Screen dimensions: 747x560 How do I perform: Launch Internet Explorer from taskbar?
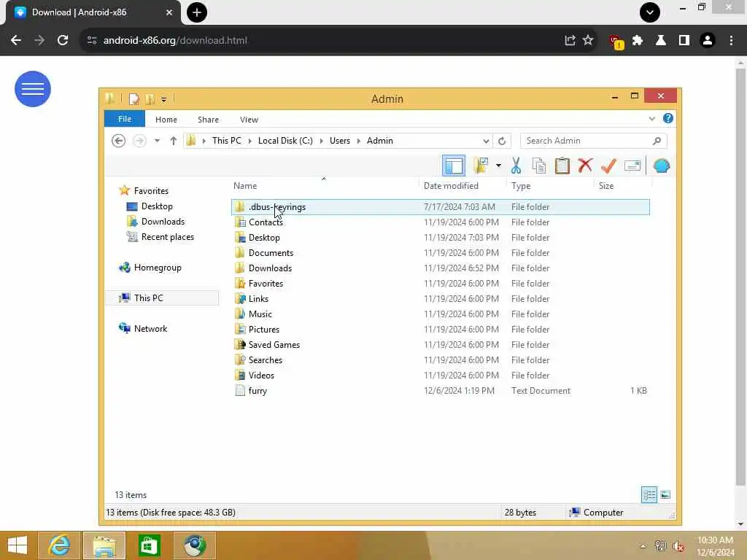[59, 545]
